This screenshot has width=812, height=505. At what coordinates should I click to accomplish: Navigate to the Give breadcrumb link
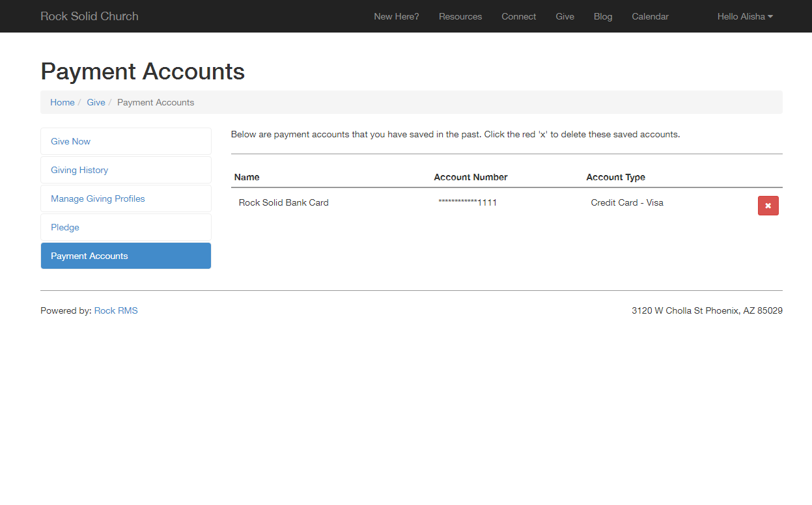coord(96,102)
